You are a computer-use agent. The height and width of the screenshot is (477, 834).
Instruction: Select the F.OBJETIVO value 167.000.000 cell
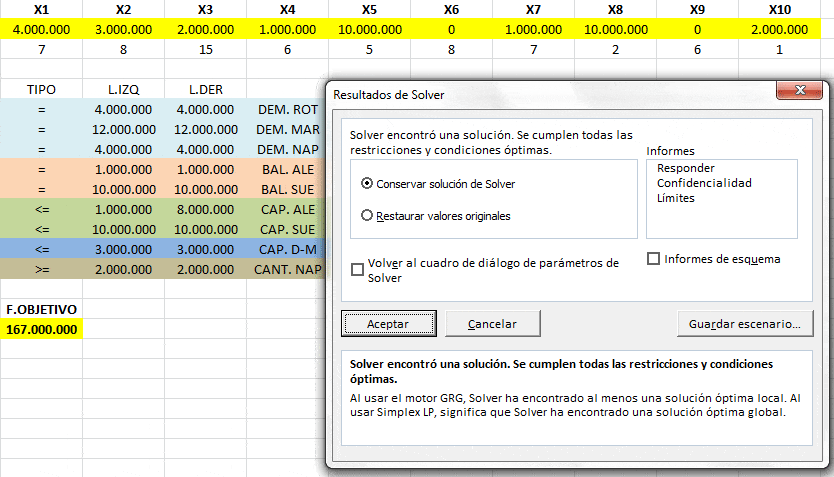point(41,329)
